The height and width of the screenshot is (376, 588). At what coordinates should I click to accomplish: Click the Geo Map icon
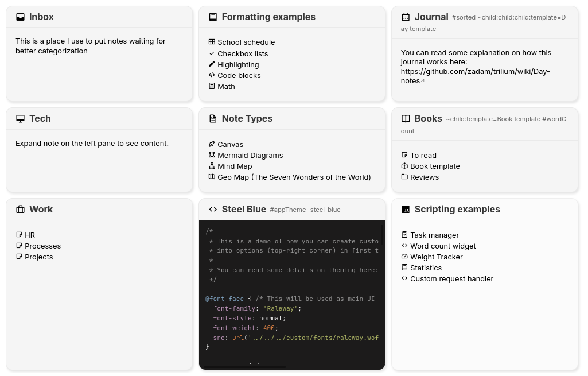pyautogui.click(x=212, y=177)
